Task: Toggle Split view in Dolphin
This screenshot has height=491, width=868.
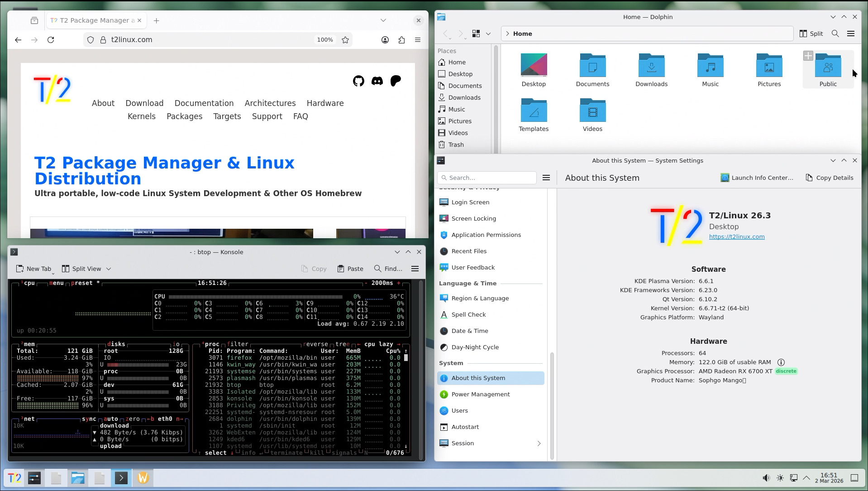Action: [x=811, y=34]
